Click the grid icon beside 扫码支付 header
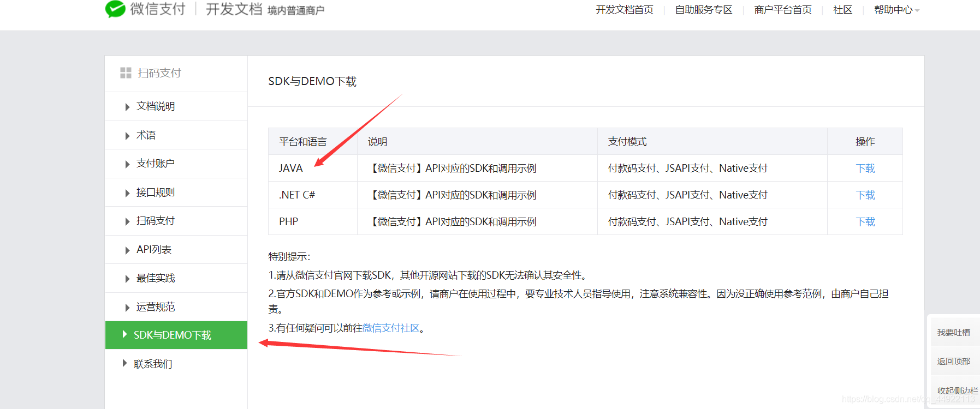Image resolution: width=980 pixels, height=409 pixels. point(126,73)
